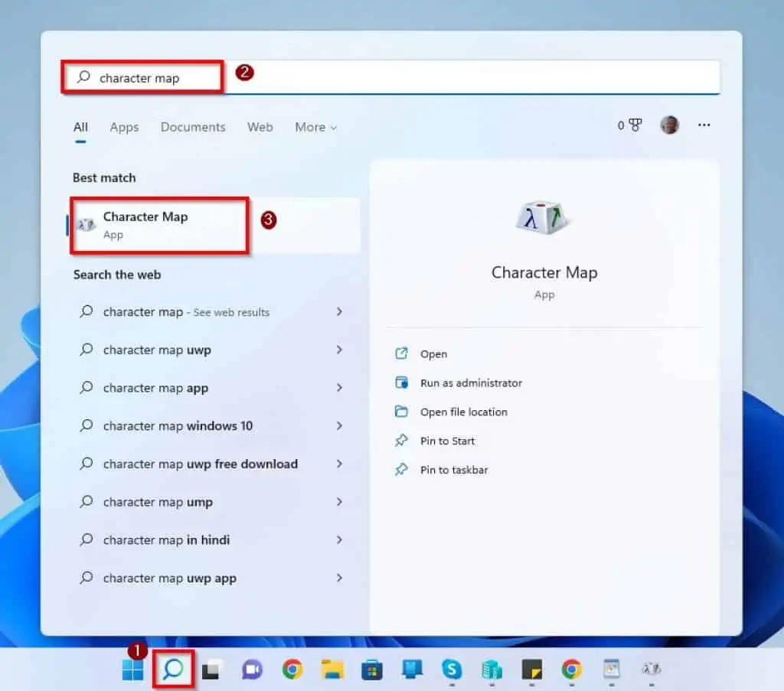Switch to the Apps tab
784x691 pixels.
124,127
